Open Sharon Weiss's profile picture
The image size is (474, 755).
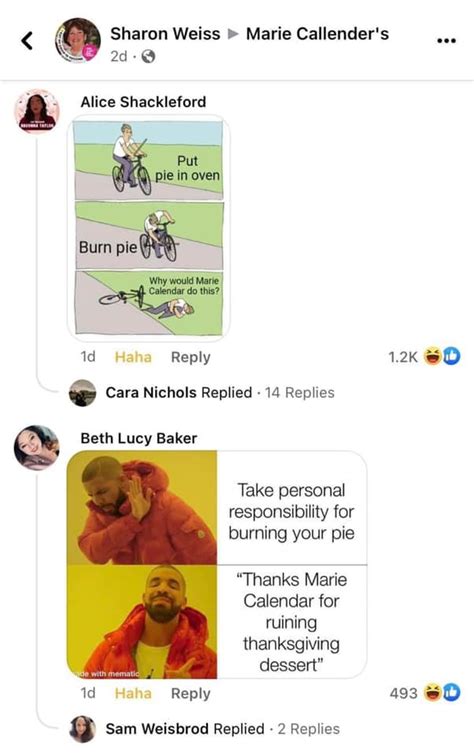click(77, 41)
